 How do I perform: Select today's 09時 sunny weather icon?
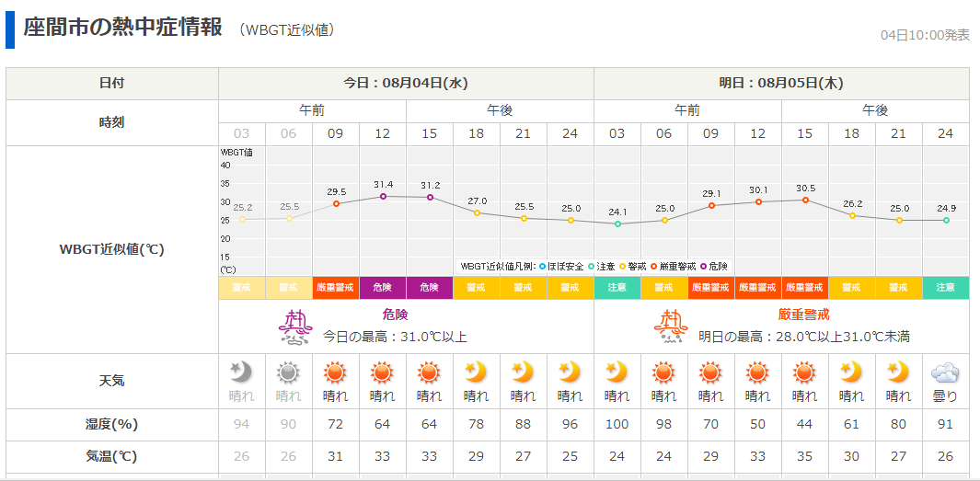[x=335, y=372]
